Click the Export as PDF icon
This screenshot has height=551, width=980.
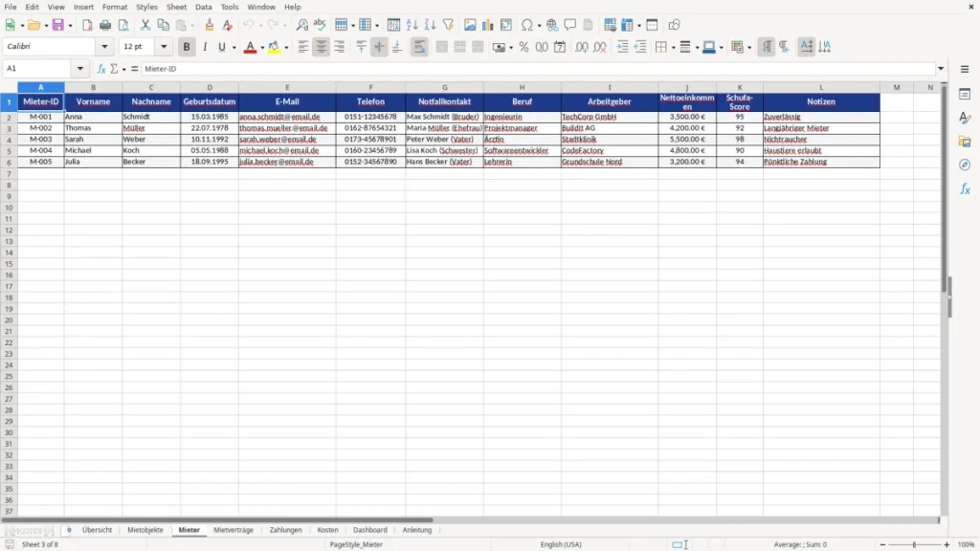pyautogui.click(x=87, y=25)
